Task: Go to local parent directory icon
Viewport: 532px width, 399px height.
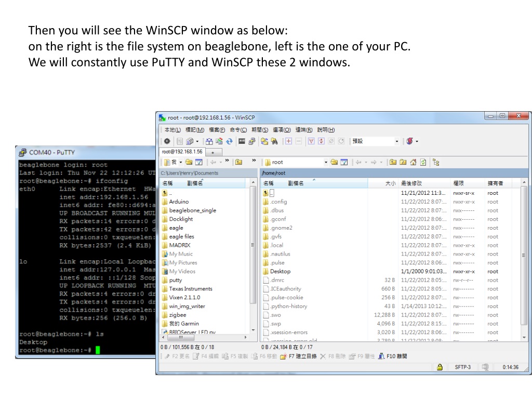Action: click(x=239, y=162)
